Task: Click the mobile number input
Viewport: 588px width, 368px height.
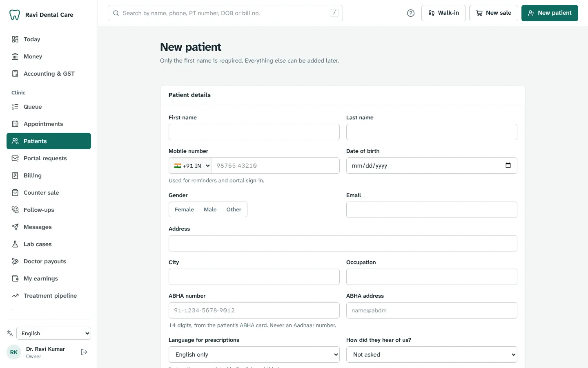Action: pyautogui.click(x=275, y=166)
